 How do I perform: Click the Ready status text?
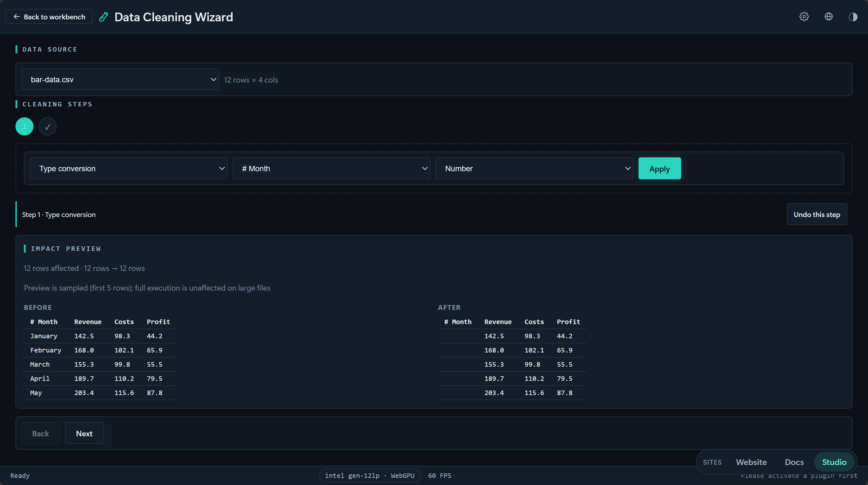point(20,476)
